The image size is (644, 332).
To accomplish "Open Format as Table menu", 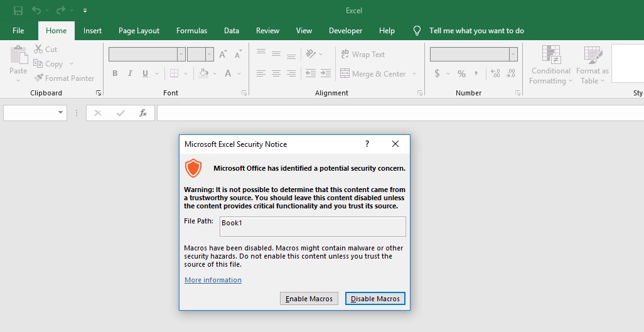I will (x=593, y=65).
